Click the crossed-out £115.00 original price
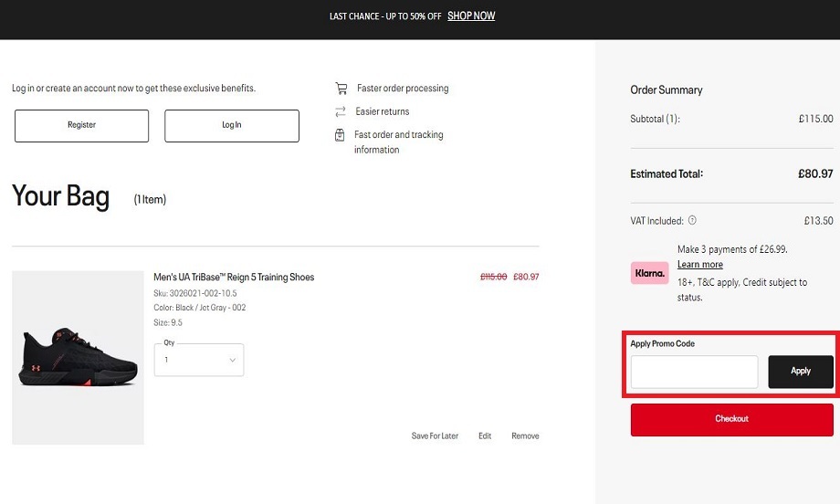This screenshot has width=840, height=504. click(493, 277)
